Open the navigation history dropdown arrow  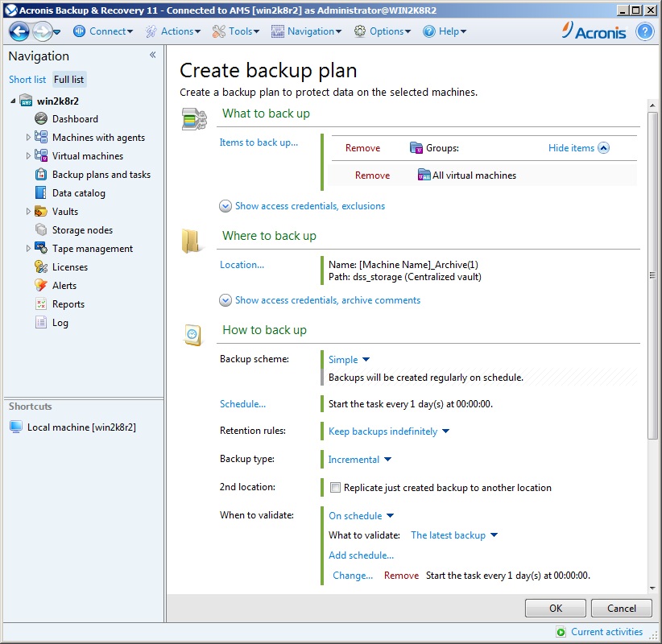coord(57,32)
